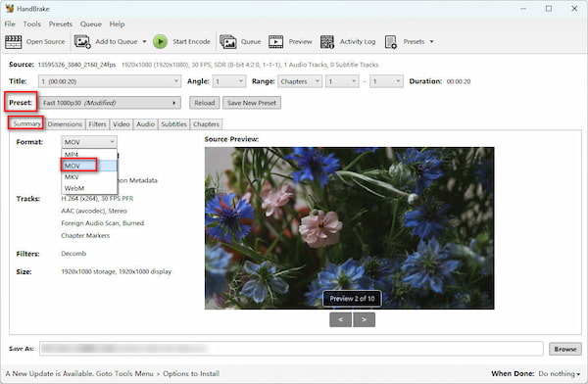Switch to the Subtitles tab
The width and height of the screenshot is (588, 384).
(174, 124)
